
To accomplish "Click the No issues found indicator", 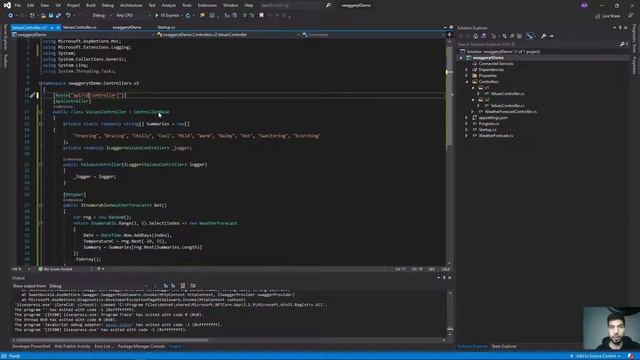I will [56, 269].
